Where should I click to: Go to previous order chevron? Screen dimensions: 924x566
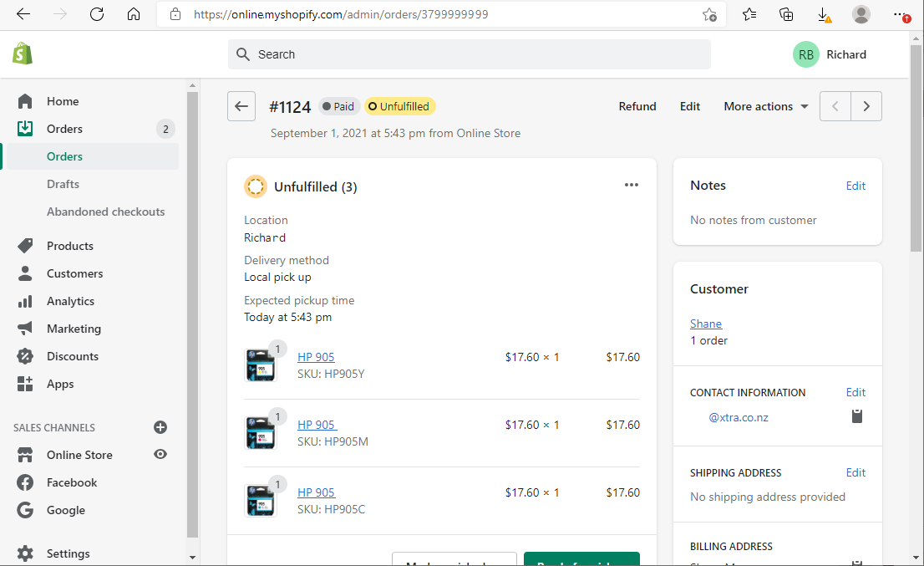click(835, 106)
